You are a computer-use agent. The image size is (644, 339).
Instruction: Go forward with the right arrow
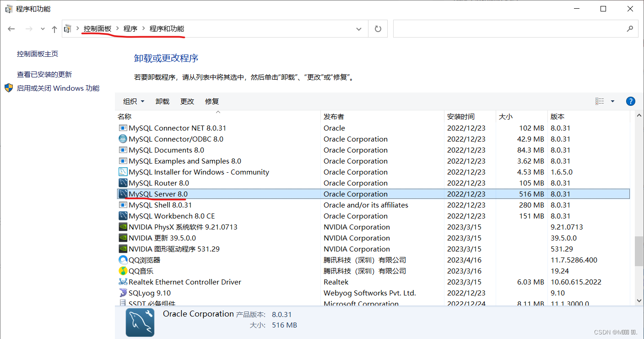tap(29, 29)
